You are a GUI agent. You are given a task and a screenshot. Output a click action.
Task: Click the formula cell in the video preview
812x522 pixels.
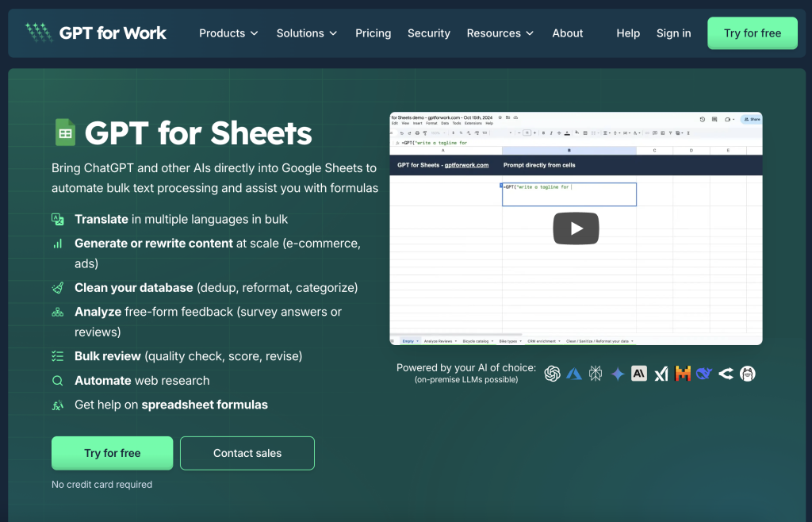coord(569,194)
